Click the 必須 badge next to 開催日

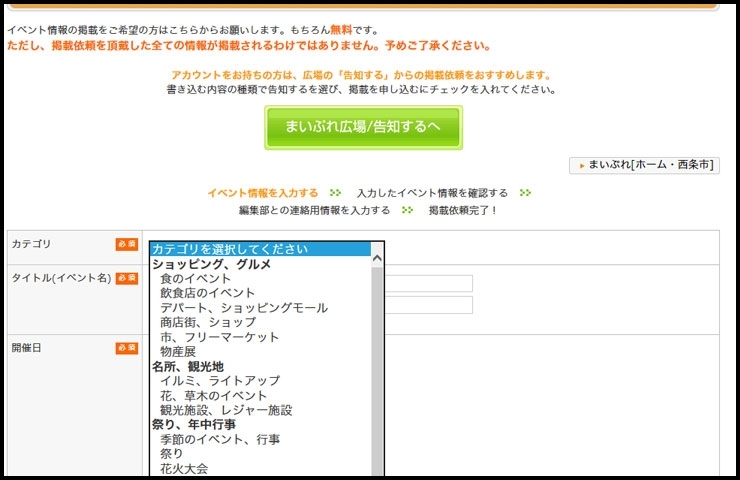pyautogui.click(x=127, y=348)
